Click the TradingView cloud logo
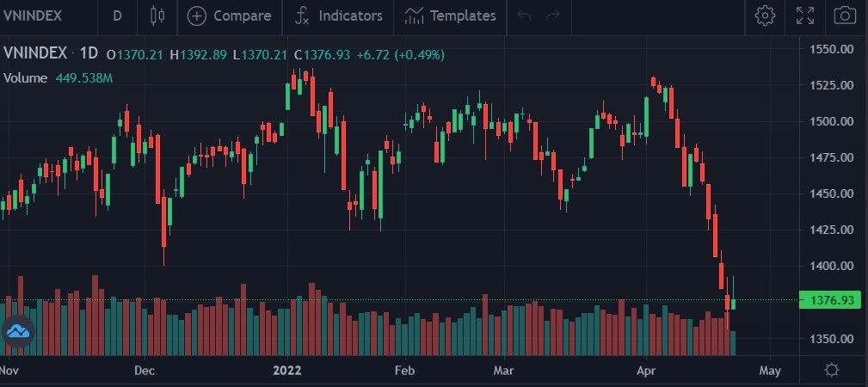This screenshot has width=868, height=387. pos(18,331)
